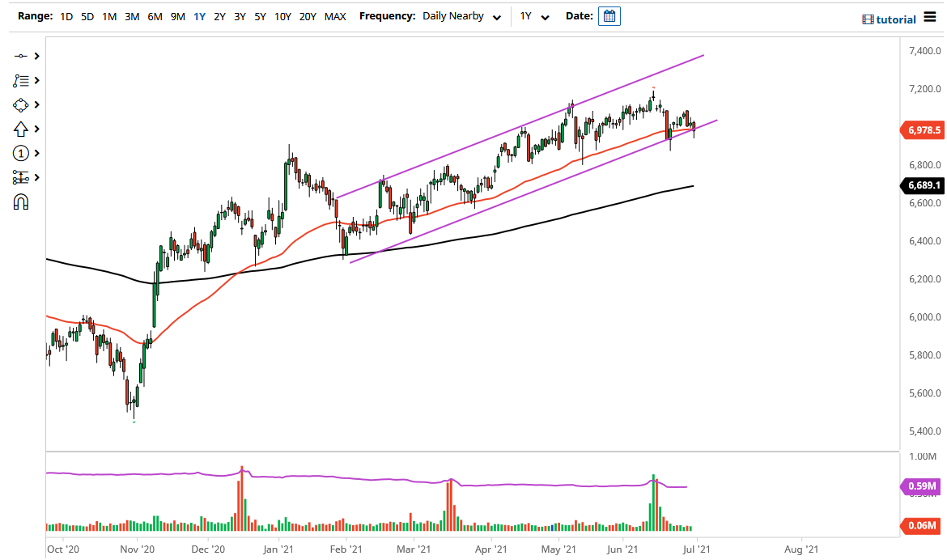Click the 6,000.0 price axis label

pos(924,317)
